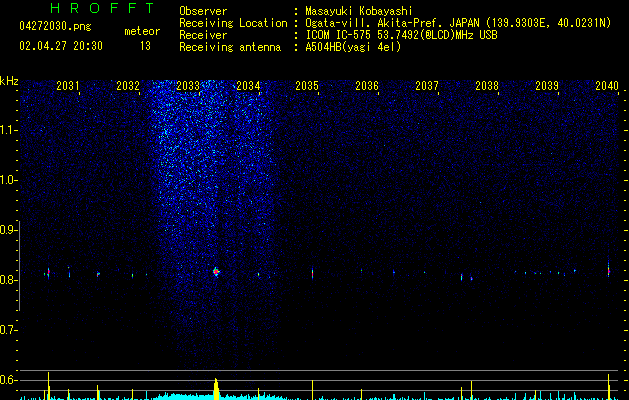The width and height of the screenshot is (629, 400).
Task: Click the meteor label
Action: (x=142, y=31)
